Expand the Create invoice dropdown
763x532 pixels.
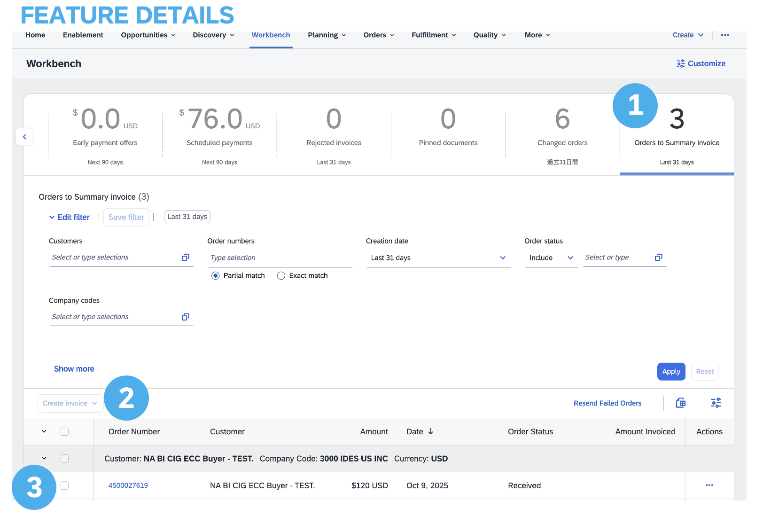pos(70,403)
